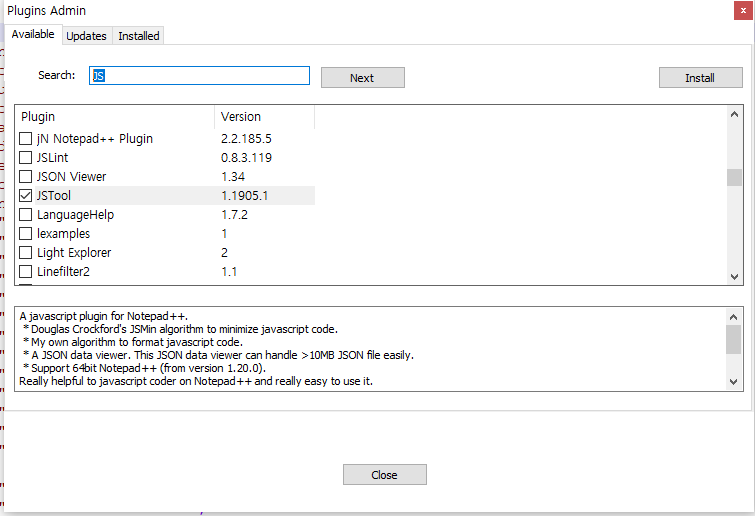Check the jN Notepad++ Plugin checkbox

click(x=26, y=139)
